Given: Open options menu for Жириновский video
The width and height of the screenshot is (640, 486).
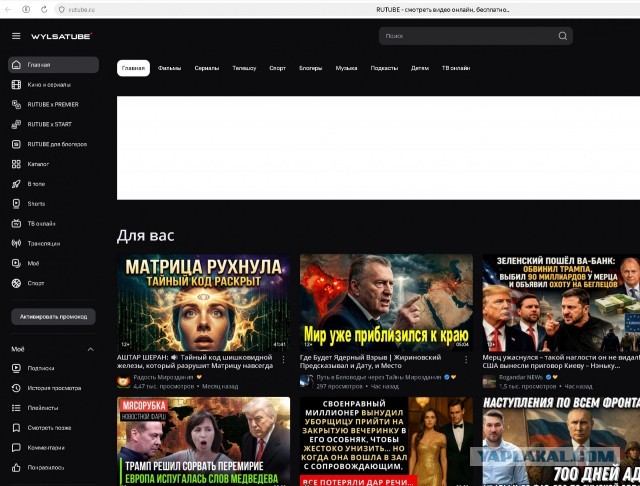Looking at the screenshot, I should (x=466, y=360).
